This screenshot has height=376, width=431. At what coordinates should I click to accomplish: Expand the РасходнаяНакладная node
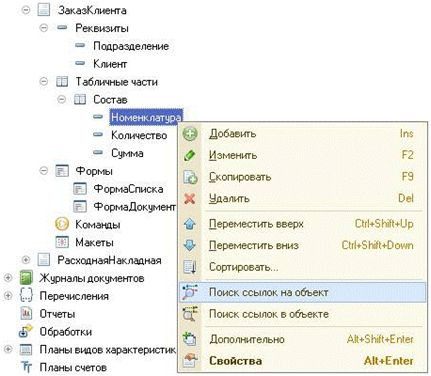coord(26,260)
